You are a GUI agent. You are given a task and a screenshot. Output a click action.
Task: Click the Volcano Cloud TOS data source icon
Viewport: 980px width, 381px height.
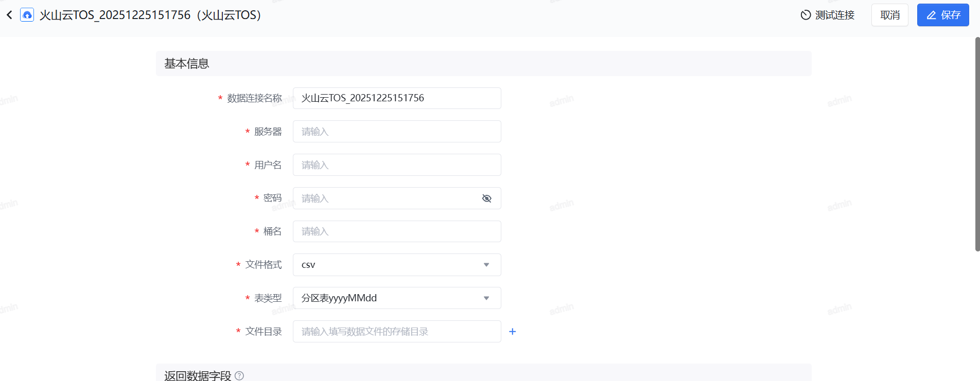(27, 15)
